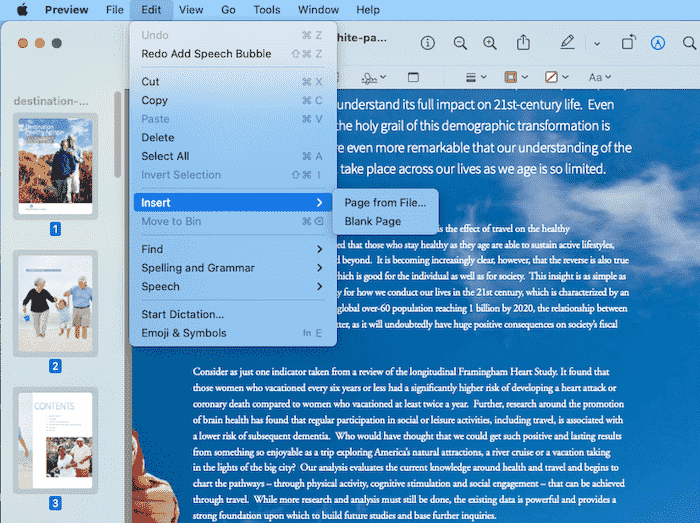Open the Tools menu
This screenshot has width=700, height=523.
pos(267,10)
